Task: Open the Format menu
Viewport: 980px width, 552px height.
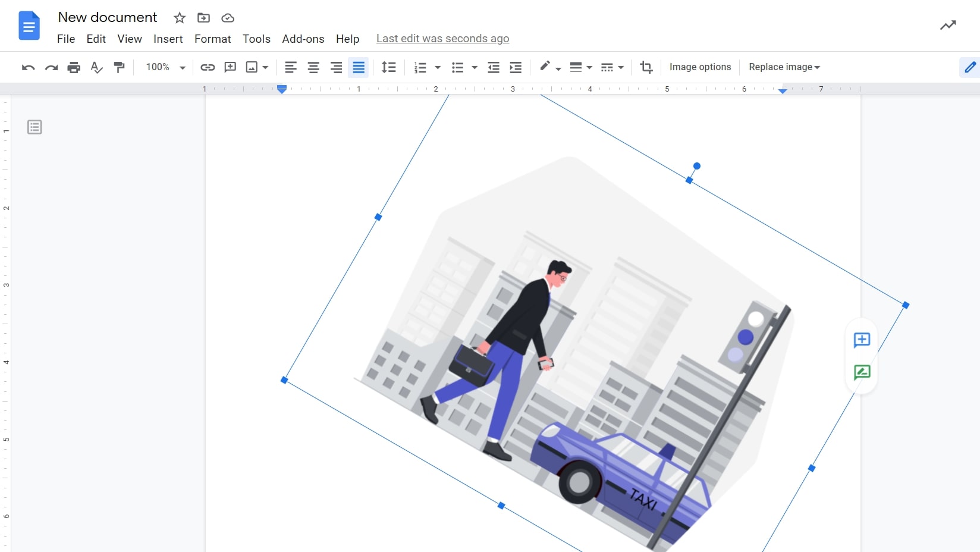Action: tap(212, 39)
